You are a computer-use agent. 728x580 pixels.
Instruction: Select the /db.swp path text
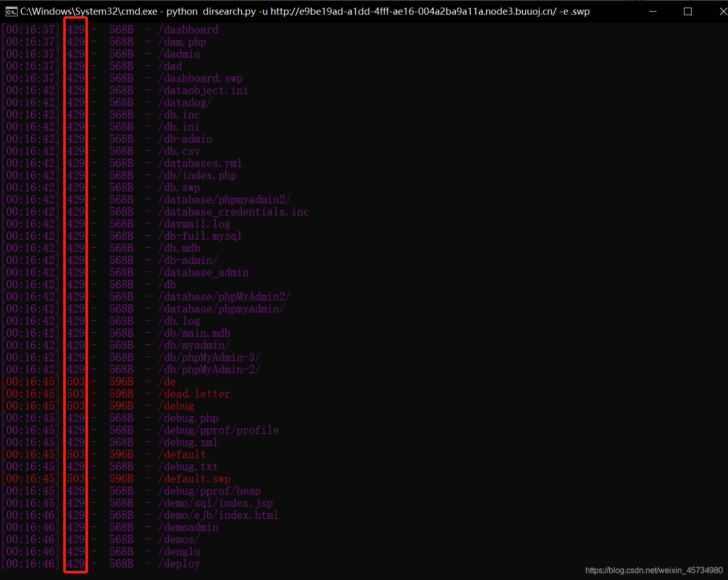click(x=179, y=188)
